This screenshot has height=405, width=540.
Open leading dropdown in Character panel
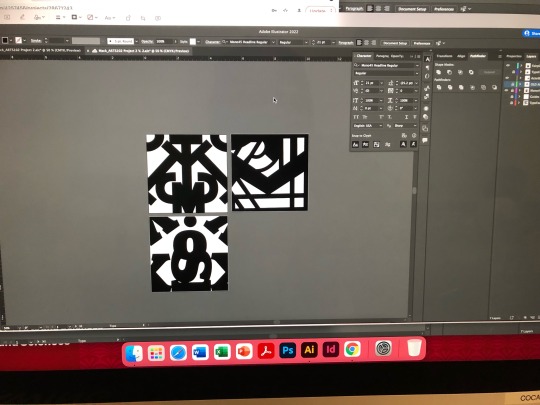(416, 83)
